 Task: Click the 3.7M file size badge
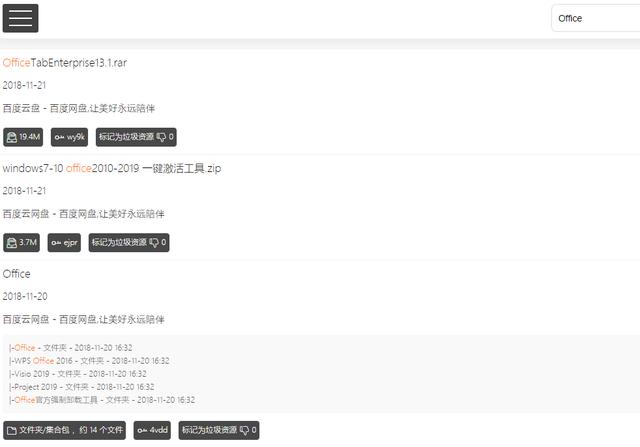click(21, 242)
